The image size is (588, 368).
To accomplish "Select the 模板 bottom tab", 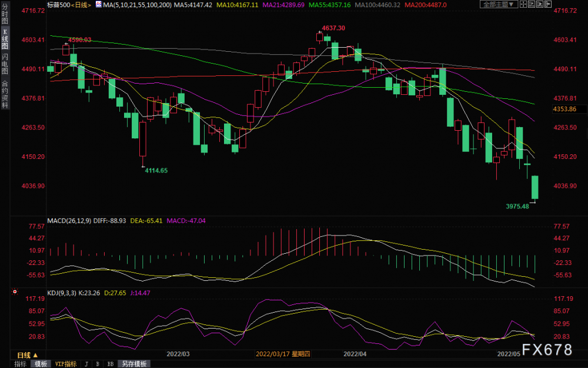I will click(x=41, y=364).
